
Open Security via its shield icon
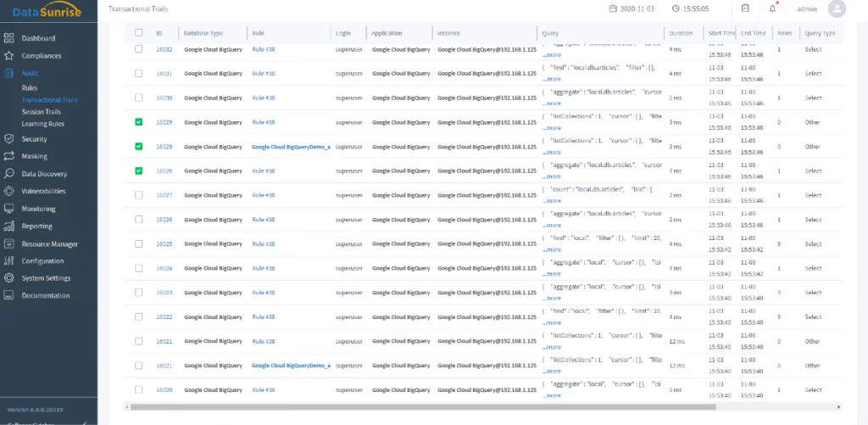click(8, 138)
